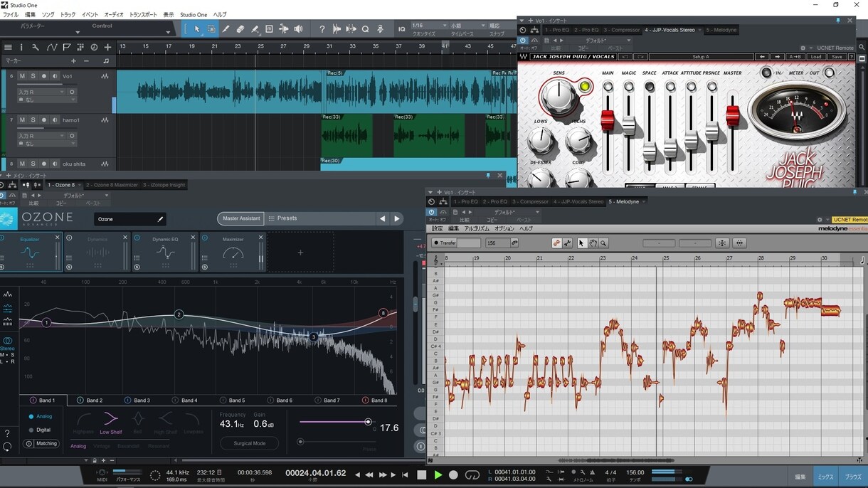Solo the Vo1 track

point(33,76)
